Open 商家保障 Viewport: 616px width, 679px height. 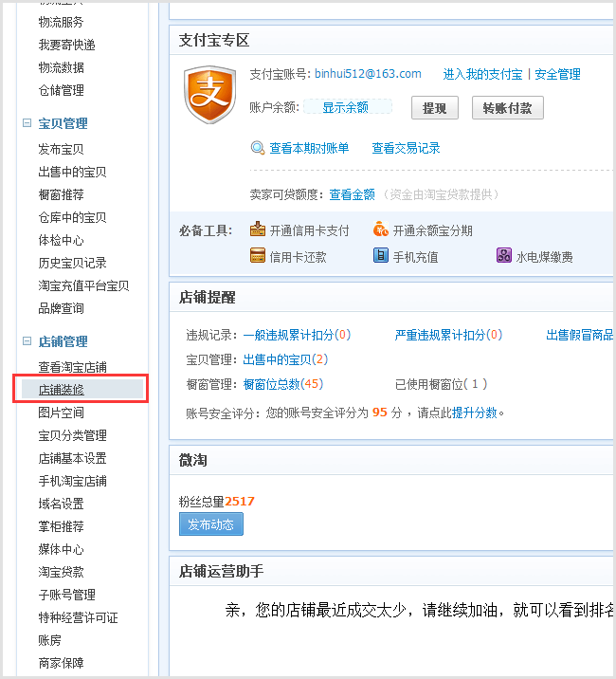click(61, 663)
